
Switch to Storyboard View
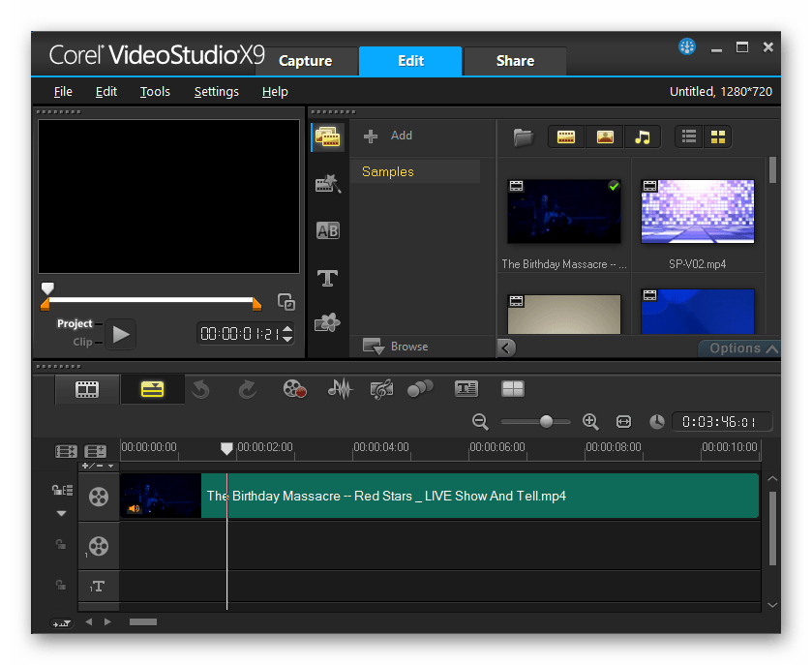click(87, 389)
